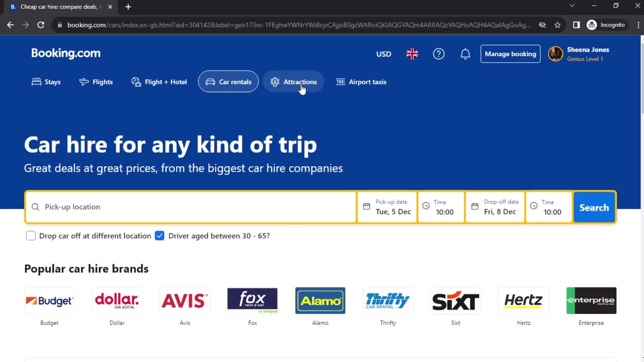
Task: Toggle Driver aged between 30-65 checkbox
Action: 159,236
